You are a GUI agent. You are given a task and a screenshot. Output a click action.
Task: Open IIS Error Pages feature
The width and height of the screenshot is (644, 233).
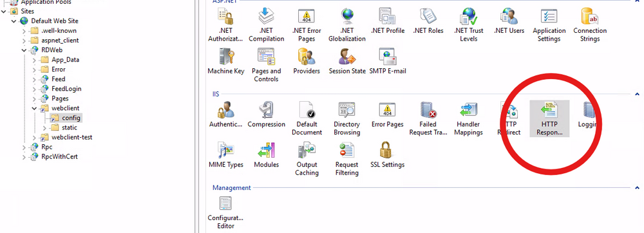pos(387,115)
